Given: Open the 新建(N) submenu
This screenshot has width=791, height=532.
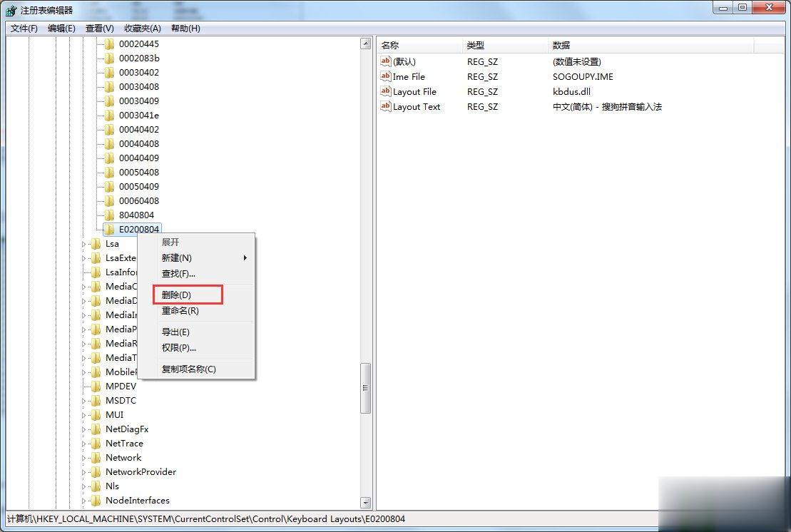Looking at the screenshot, I should (x=196, y=257).
